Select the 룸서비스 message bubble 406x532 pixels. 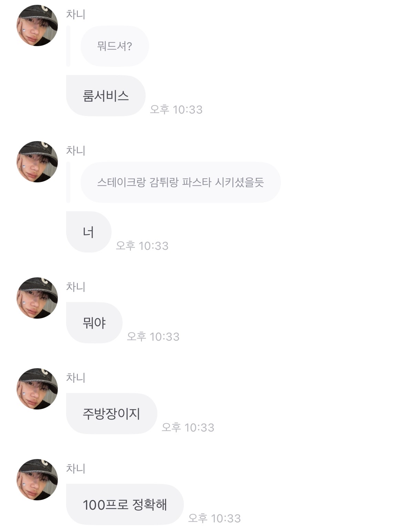click(106, 96)
